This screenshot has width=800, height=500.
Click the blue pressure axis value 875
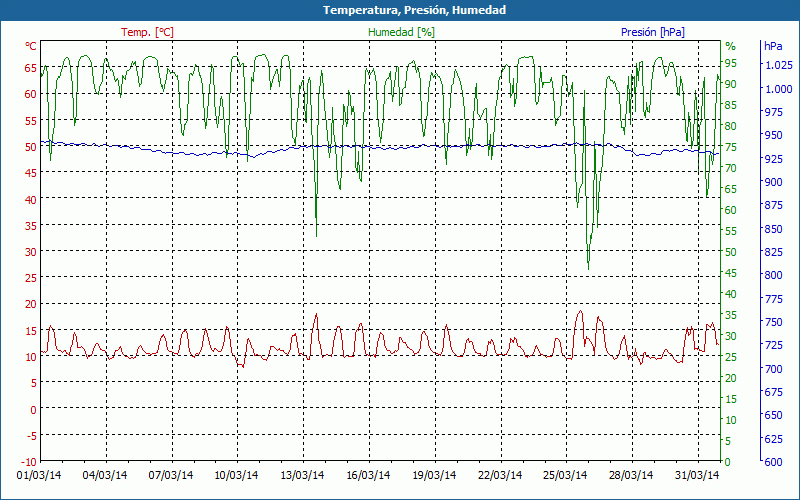pyautogui.click(x=773, y=205)
